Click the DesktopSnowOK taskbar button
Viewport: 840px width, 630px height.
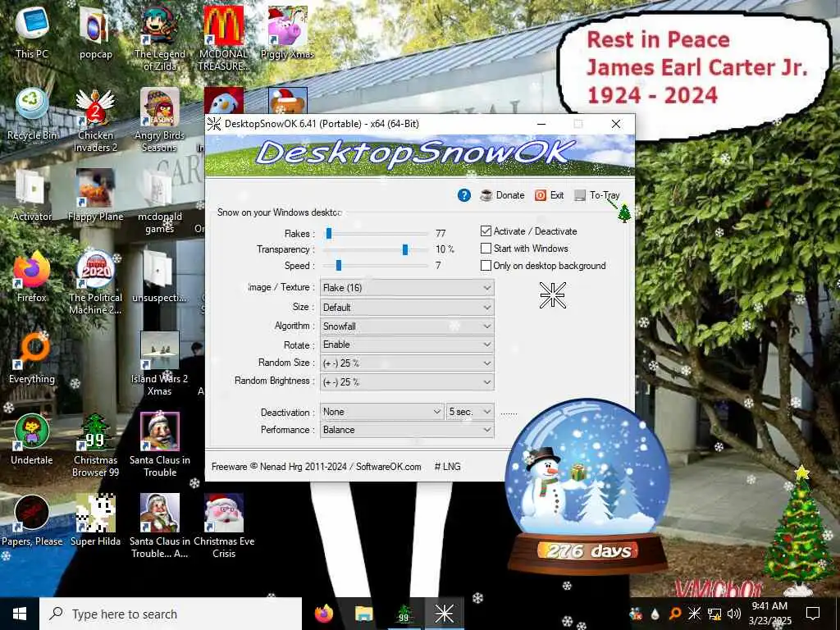tap(444, 614)
